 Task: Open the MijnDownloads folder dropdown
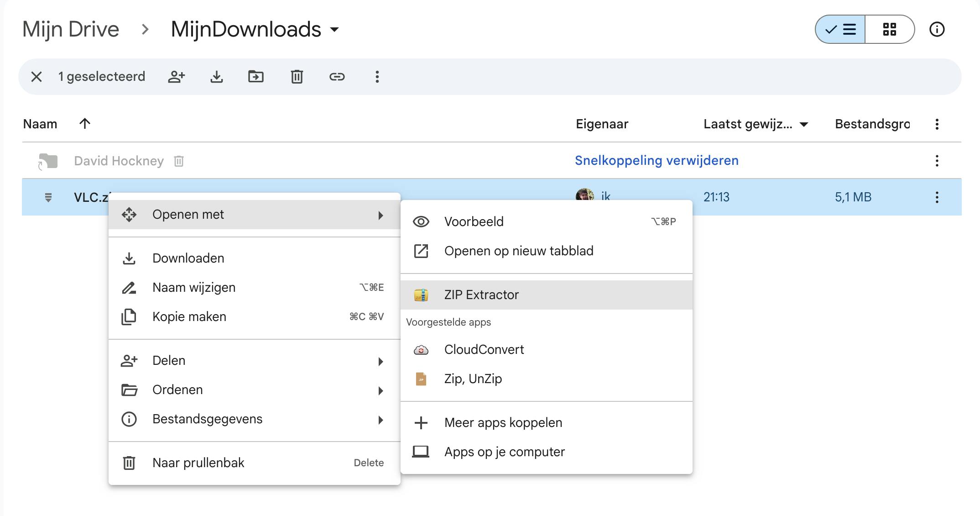coord(334,30)
